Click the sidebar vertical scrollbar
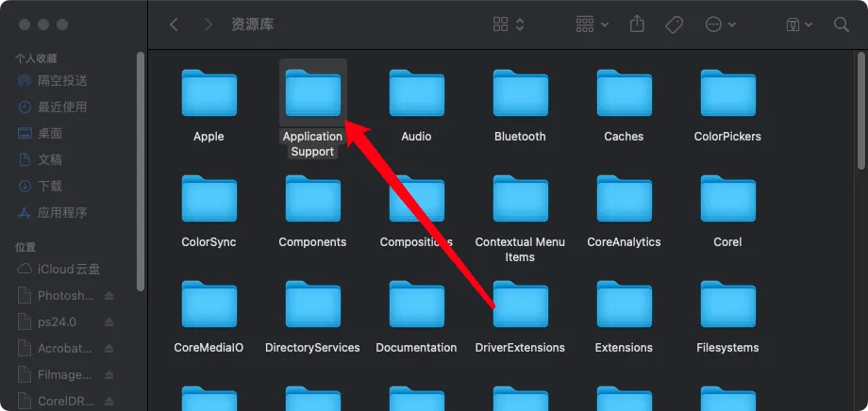 pyautogui.click(x=141, y=172)
